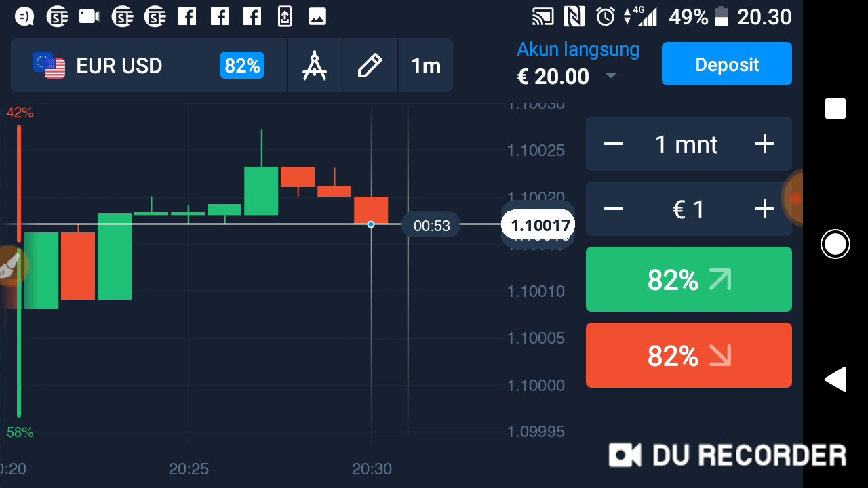This screenshot has height=488, width=868.
Task: Place a down trade with red 82% button
Action: tap(689, 355)
